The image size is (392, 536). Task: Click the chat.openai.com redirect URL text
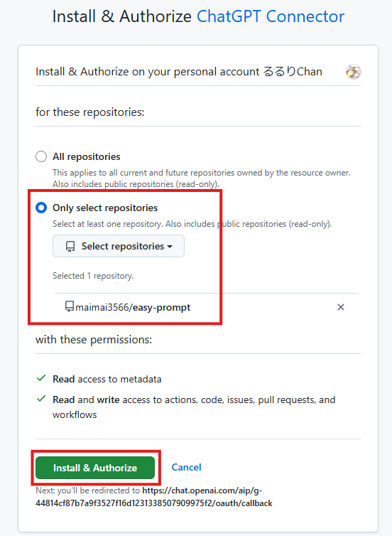click(x=154, y=497)
